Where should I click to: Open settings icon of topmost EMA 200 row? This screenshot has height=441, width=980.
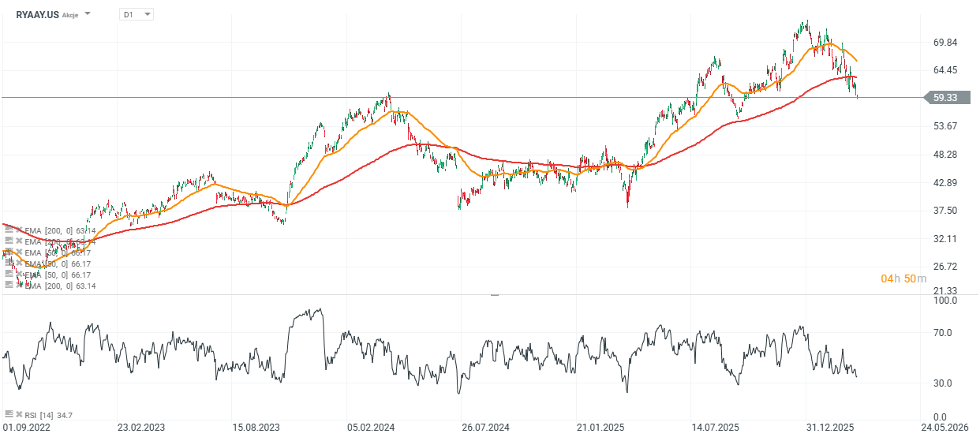[x=9, y=230]
